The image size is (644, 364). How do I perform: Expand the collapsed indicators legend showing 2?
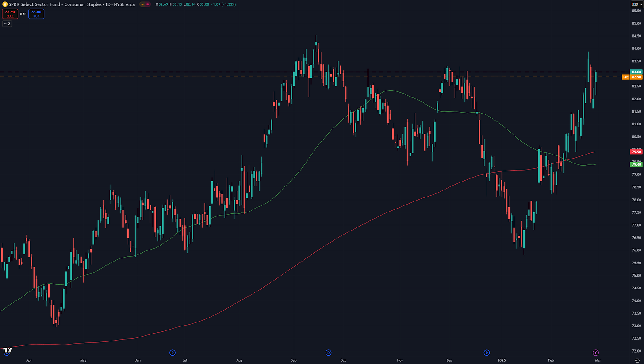point(7,23)
